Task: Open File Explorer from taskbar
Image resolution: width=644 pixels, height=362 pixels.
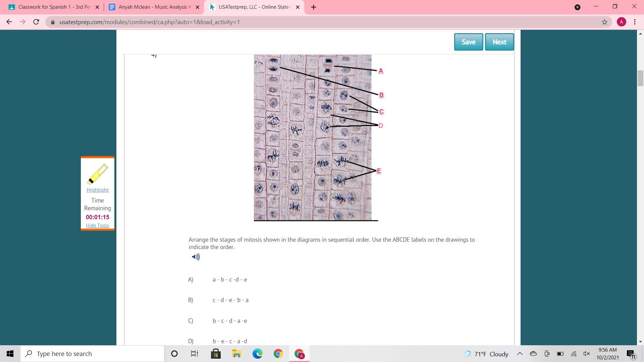Action: 236,354
